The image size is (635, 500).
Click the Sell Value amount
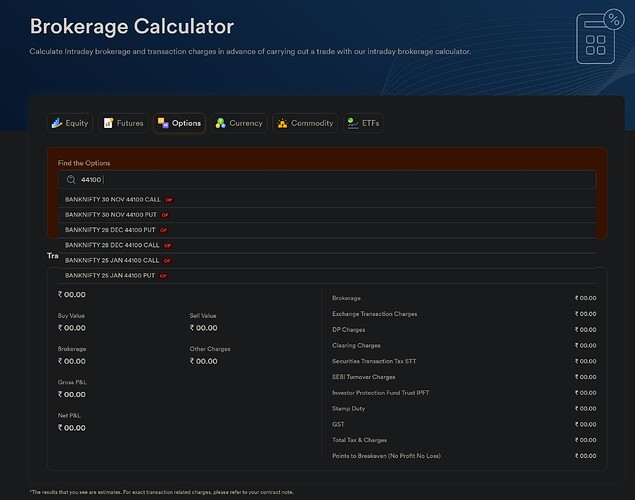point(203,328)
